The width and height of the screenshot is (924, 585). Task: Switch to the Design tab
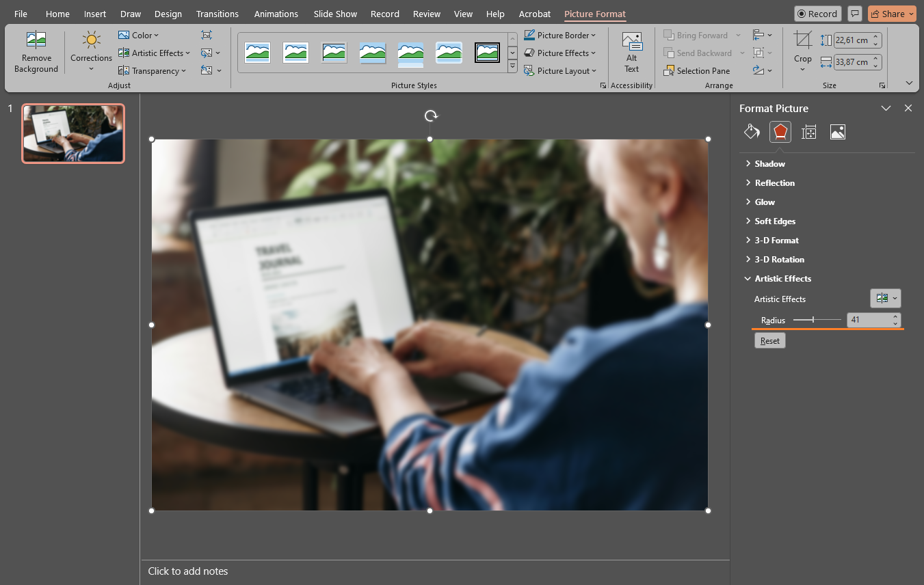point(168,14)
